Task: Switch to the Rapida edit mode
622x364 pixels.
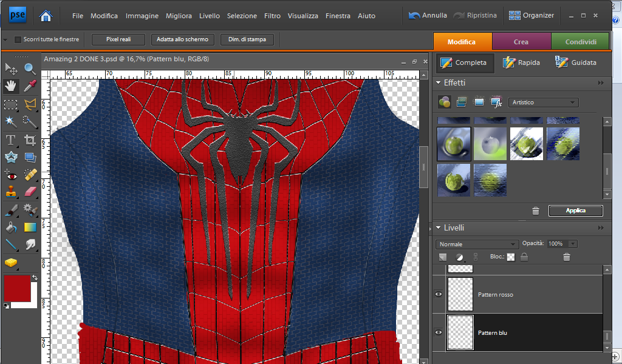Action: pyautogui.click(x=521, y=62)
